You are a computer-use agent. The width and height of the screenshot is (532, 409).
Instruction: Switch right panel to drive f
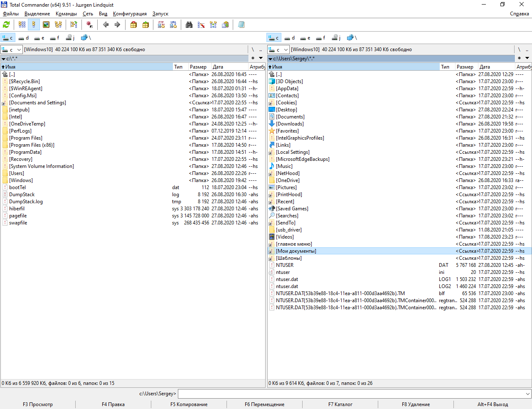point(320,38)
